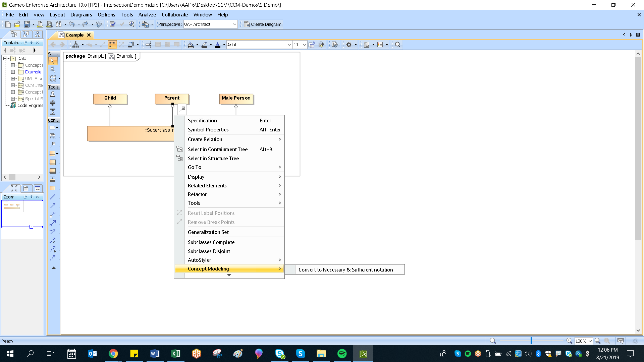Click the spell check ABC icon

(99, 24)
